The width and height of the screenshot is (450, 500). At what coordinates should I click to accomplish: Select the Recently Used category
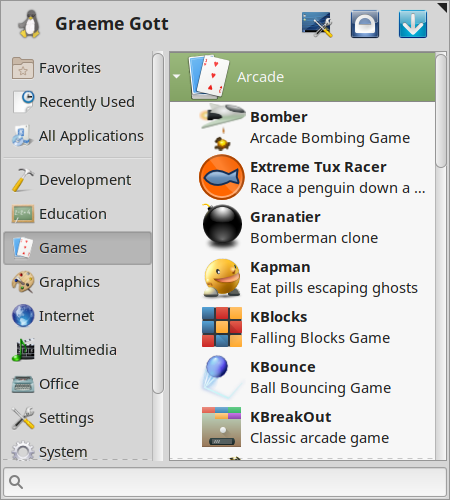pos(77,102)
